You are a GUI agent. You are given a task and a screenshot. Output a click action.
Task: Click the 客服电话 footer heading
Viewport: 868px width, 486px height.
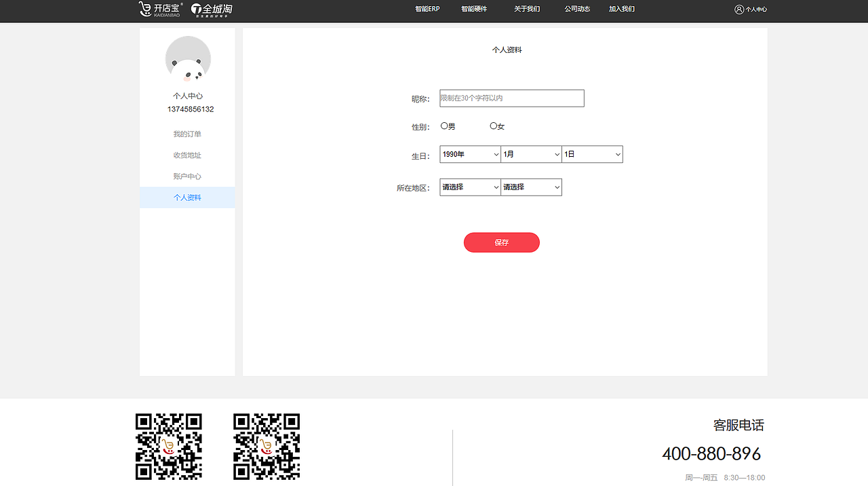tap(738, 426)
